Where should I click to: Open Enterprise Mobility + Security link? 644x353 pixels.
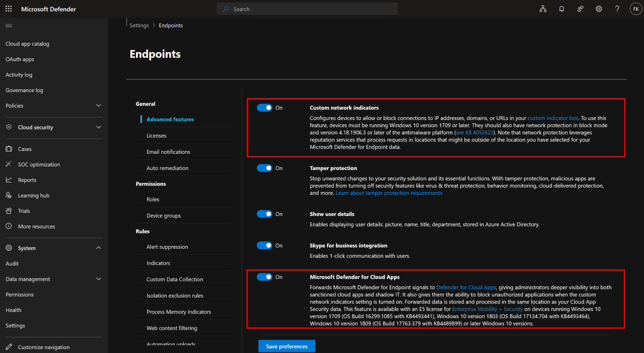tap(487, 309)
